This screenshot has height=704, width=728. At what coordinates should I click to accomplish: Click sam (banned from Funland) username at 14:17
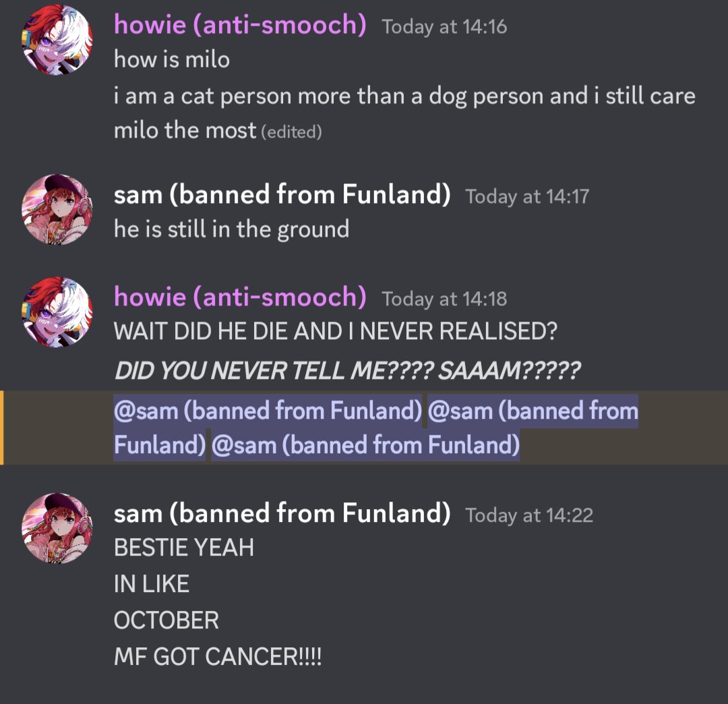point(282,194)
